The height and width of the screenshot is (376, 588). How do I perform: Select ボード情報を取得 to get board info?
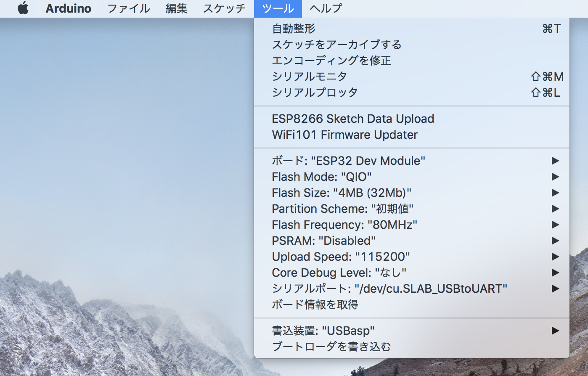point(315,304)
